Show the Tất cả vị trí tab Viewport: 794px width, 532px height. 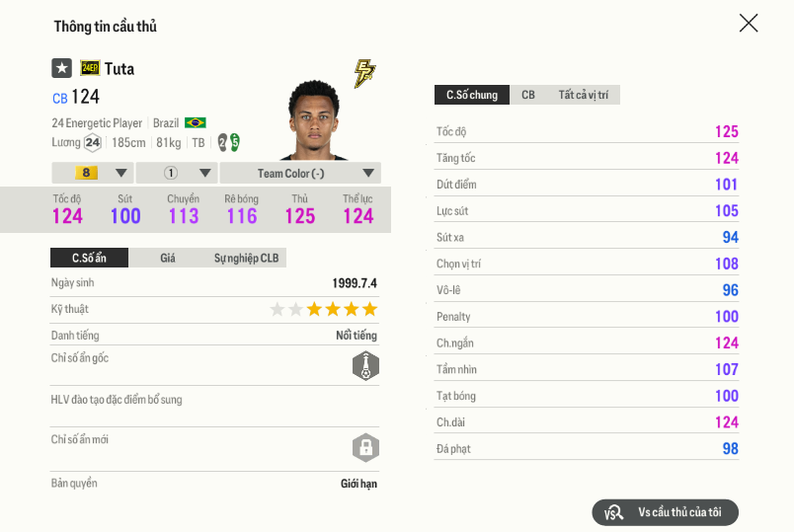click(x=583, y=95)
